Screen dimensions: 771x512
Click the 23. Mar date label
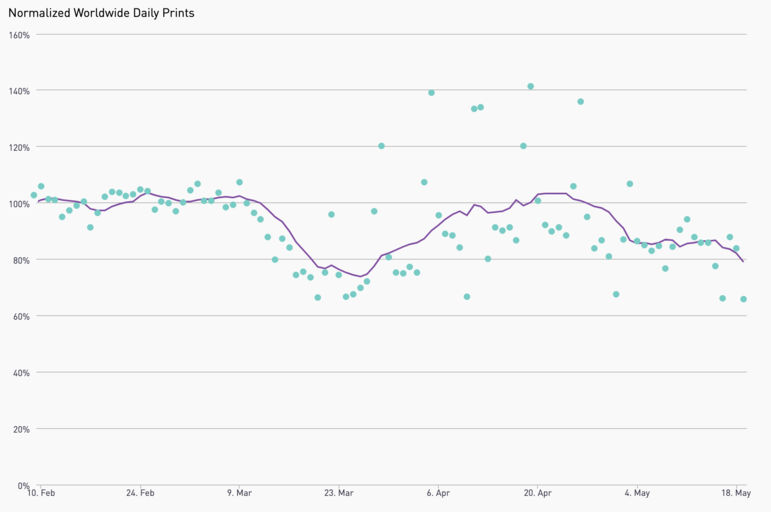coord(339,493)
